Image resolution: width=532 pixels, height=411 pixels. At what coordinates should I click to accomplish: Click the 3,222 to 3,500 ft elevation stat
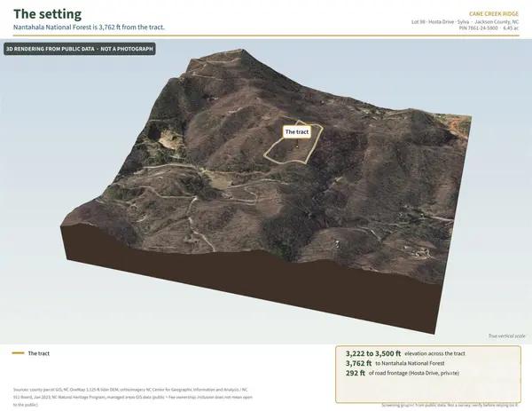click(405, 353)
